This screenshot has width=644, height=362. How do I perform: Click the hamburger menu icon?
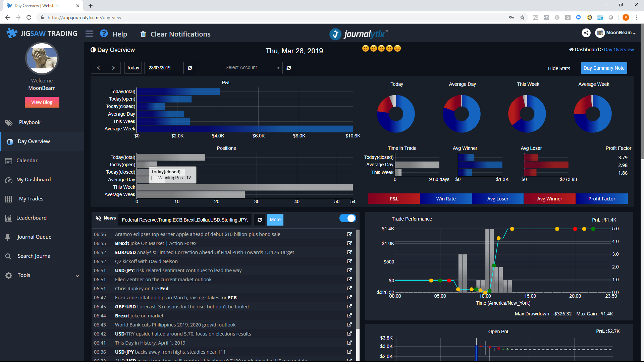[89, 34]
